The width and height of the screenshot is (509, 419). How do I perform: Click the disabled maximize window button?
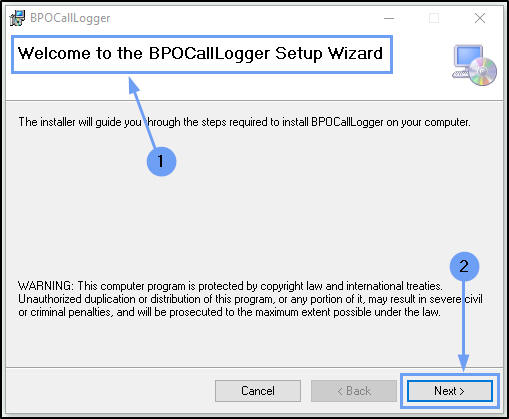[434, 18]
